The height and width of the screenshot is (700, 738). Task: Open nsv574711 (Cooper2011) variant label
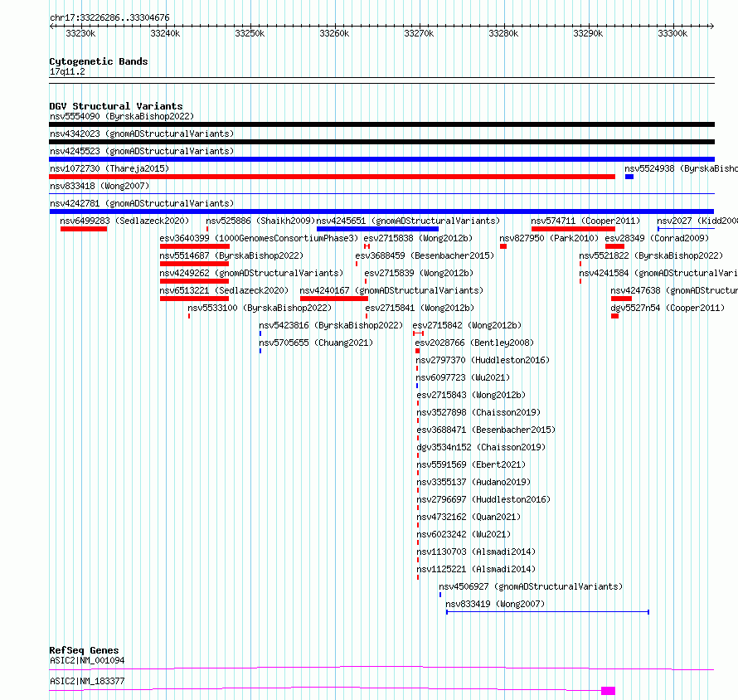pyautogui.click(x=585, y=221)
